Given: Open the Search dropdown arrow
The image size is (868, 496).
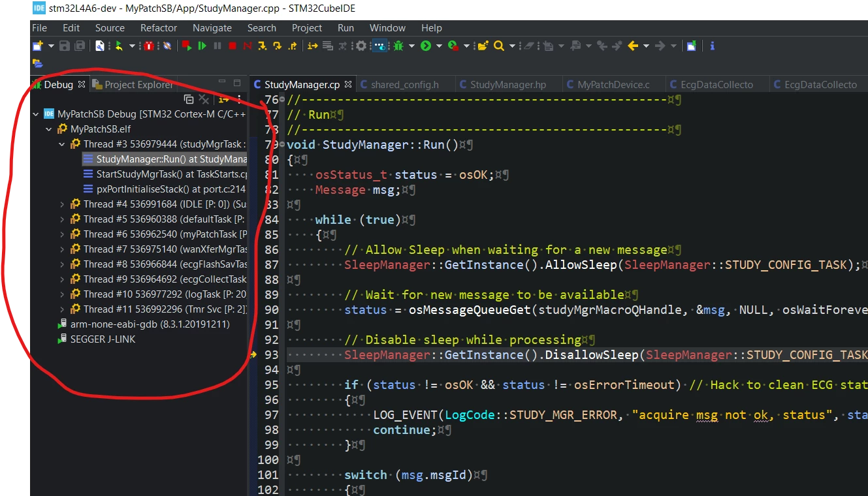Looking at the screenshot, I should click(512, 46).
